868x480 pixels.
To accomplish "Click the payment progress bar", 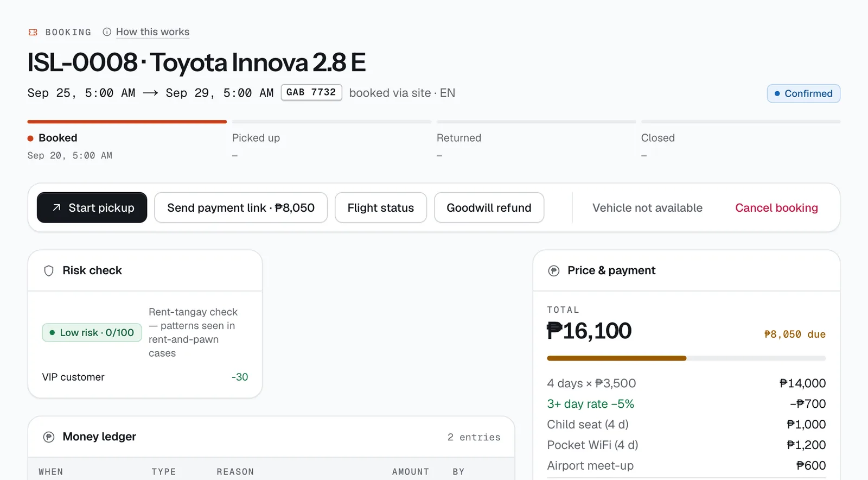I will pos(686,358).
